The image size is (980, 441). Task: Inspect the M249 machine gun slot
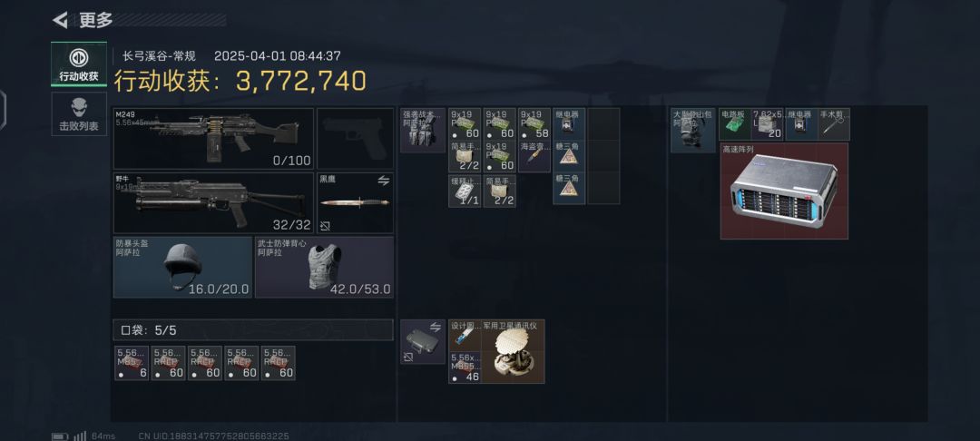(x=214, y=138)
